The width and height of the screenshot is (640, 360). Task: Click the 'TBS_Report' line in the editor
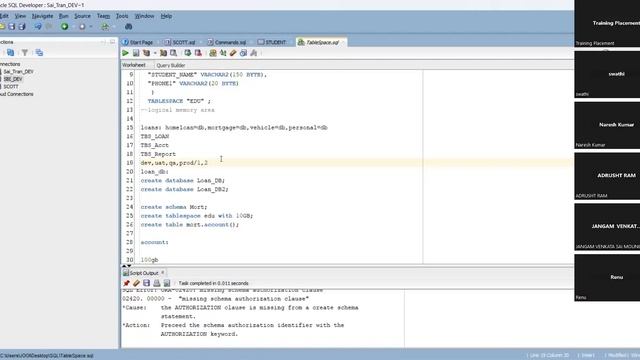[x=158, y=154]
